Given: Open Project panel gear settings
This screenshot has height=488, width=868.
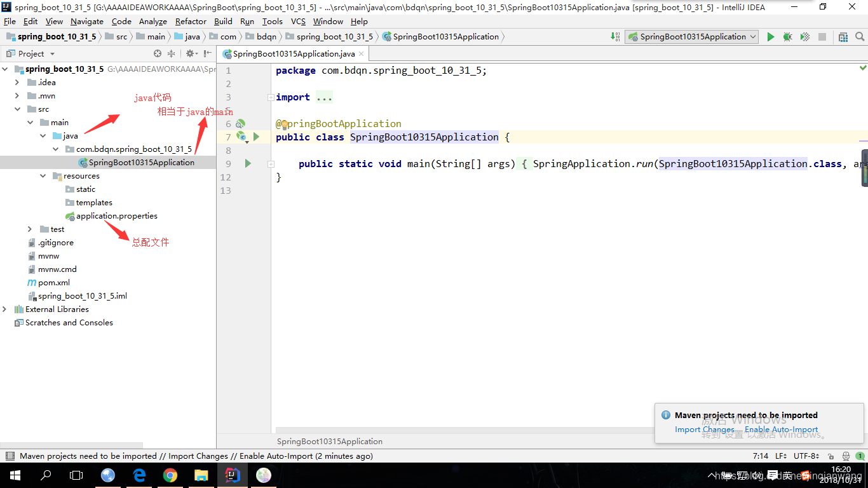Looking at the screenshot, I should [x=190, y=54].
